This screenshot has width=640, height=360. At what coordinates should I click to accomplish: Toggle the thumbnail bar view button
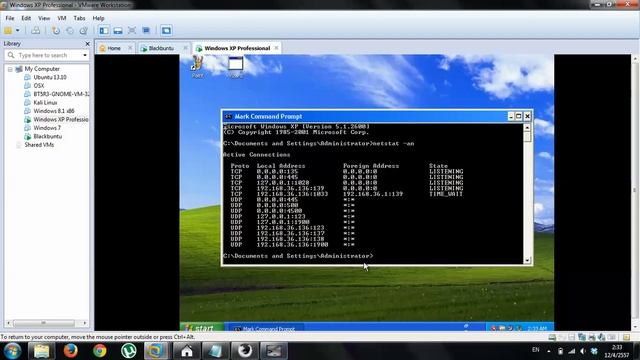pos(118,31)
